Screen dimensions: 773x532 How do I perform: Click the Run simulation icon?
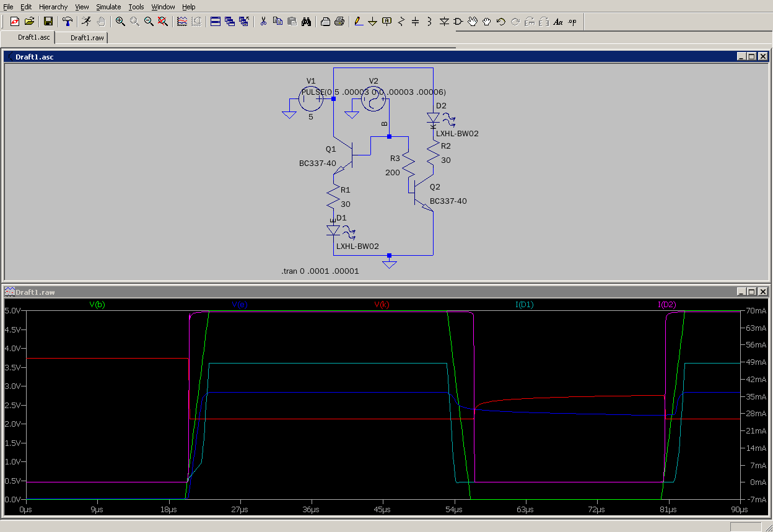click(x=86, y=22)
